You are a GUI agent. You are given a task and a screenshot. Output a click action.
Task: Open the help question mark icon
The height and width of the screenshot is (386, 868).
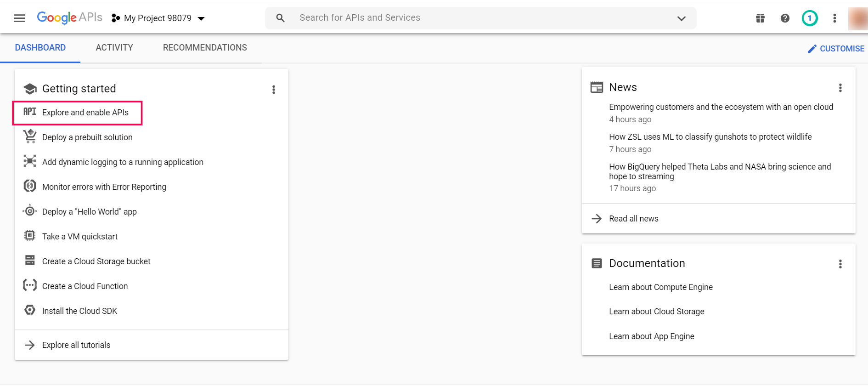(785, 18)
